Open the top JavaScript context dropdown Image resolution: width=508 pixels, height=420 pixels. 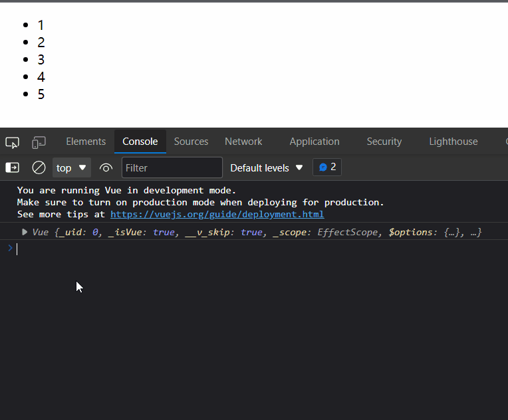[72, 167]
